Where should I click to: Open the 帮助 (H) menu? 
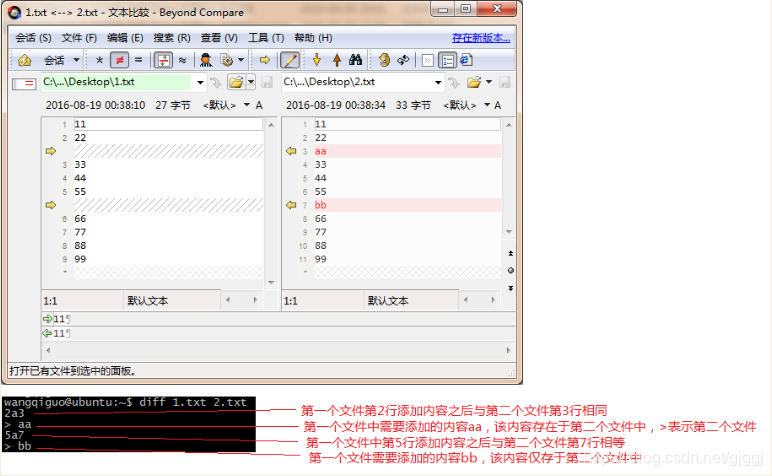[313, 38]
